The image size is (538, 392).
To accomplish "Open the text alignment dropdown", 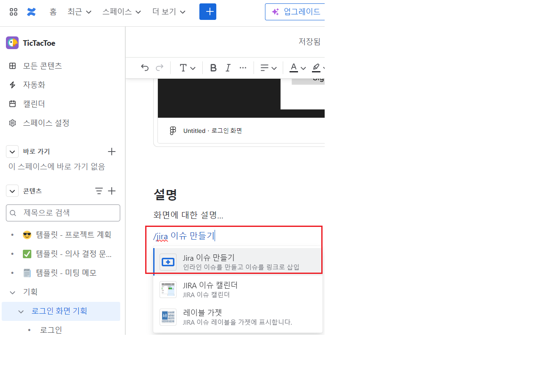I will click(268, 68).
